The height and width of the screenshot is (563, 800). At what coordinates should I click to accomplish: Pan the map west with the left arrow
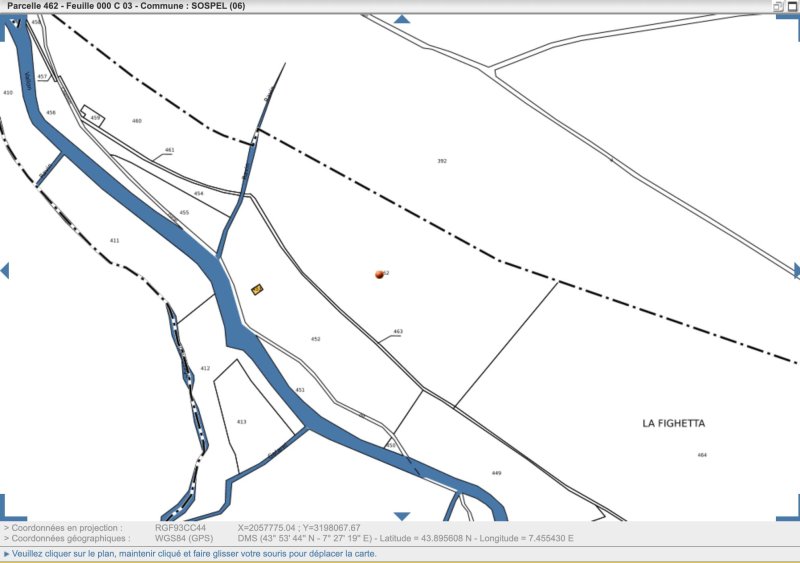[x=5, y=271]
